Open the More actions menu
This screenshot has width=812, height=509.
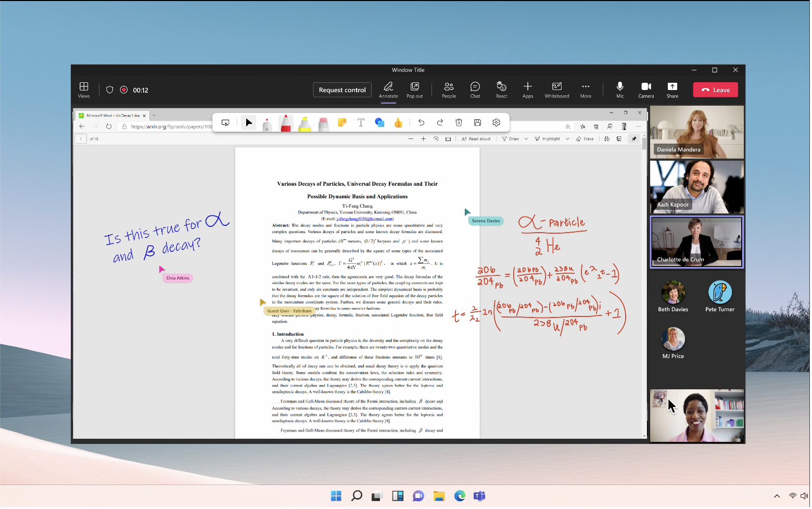pos(586,90)
